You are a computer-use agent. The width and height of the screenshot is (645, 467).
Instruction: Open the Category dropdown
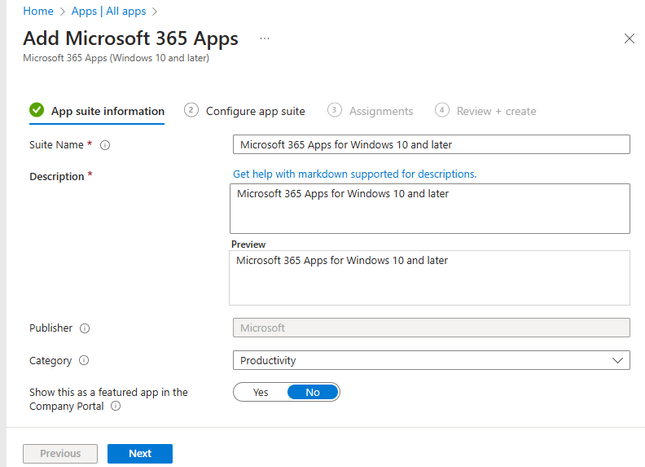coord(430,360)
